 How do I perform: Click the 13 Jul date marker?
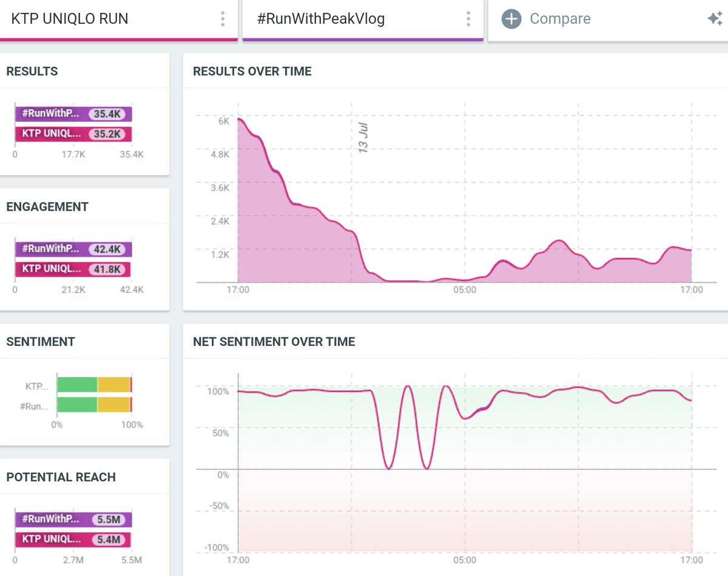(x=363, y=137)
